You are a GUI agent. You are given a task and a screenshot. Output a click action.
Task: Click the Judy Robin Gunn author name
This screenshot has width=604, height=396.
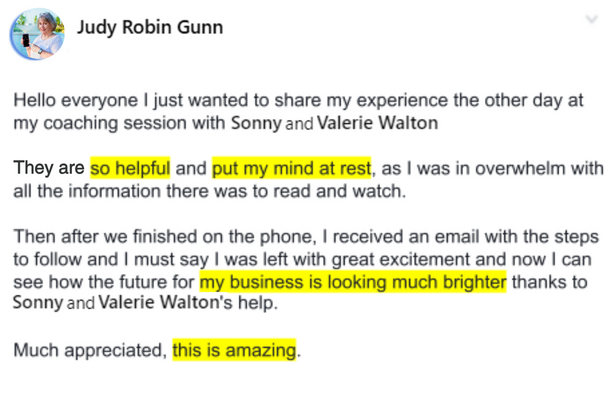(150, 28)
